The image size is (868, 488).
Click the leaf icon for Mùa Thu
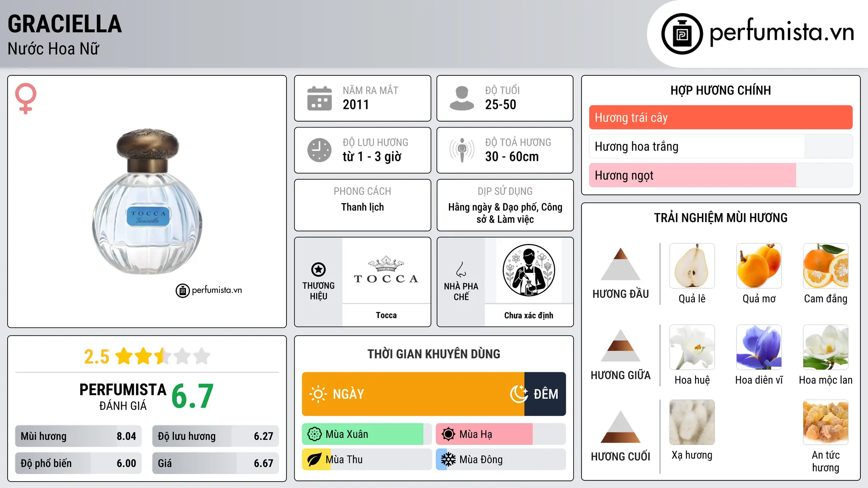pyautogui.click(x=314, y=460)
